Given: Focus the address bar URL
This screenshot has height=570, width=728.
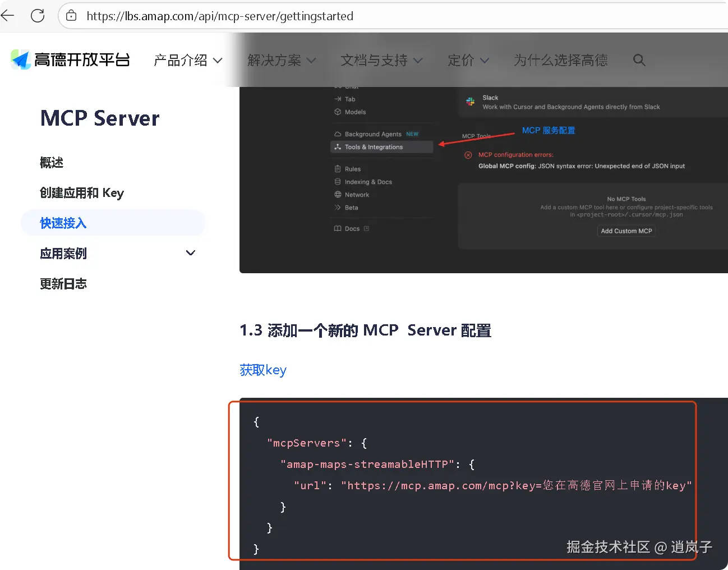Looking at the screenshot, I should pyautogui.click(x=220, y=16).
